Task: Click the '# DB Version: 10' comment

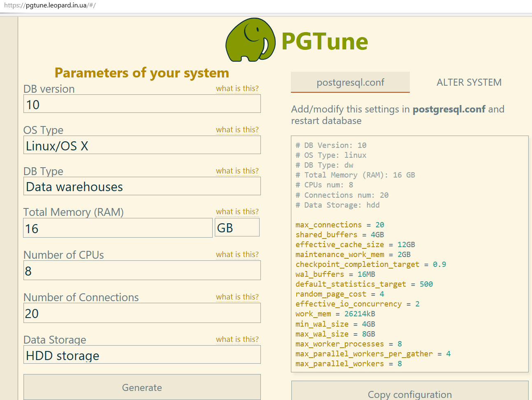Action: [331, 145]
